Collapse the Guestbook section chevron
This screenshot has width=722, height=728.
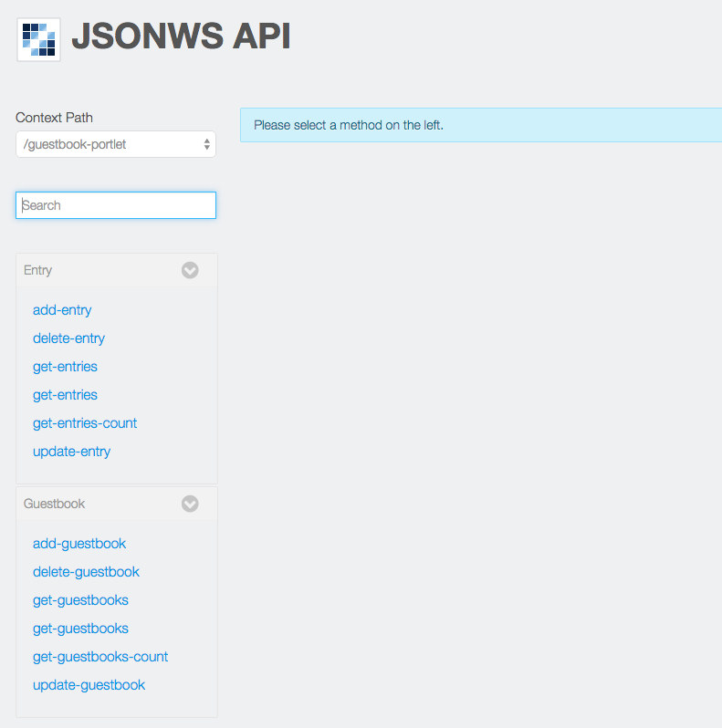tap(190, 504)
